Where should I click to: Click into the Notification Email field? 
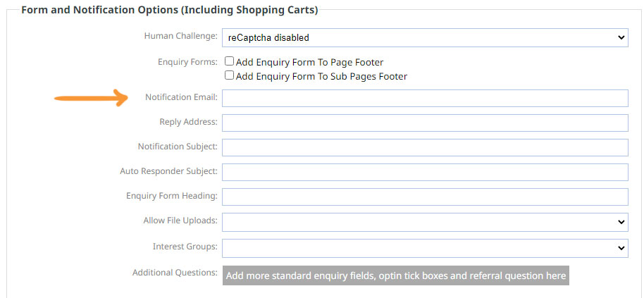point(425,99)
